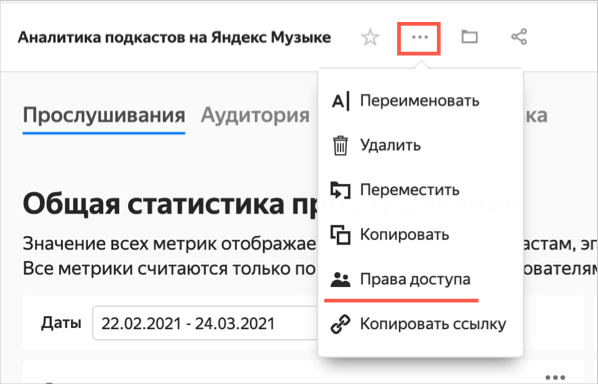Image resolution: width=598 pixels, height=384 pixels.
Task: Open the Даты date range field
Action: click(206, 323)
